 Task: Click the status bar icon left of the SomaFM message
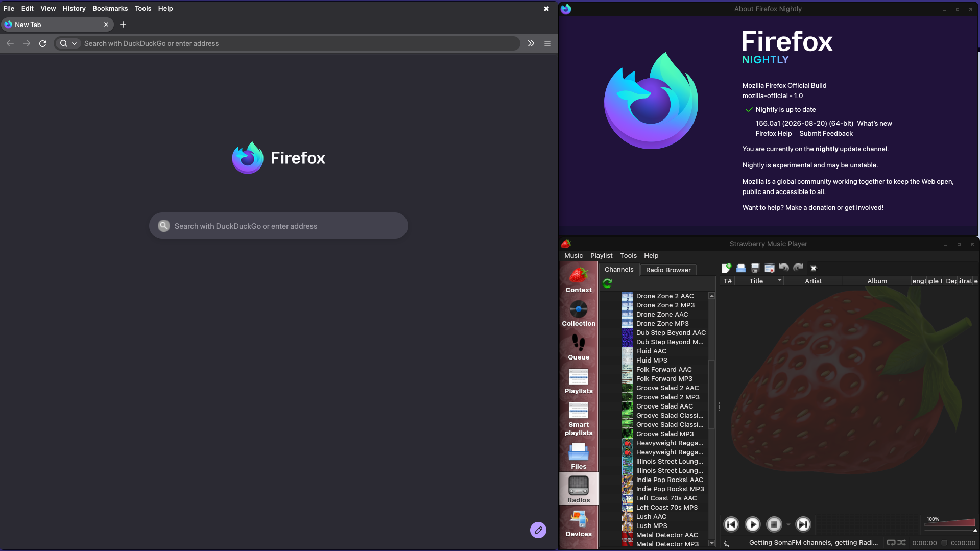click(x=727, y=543)
